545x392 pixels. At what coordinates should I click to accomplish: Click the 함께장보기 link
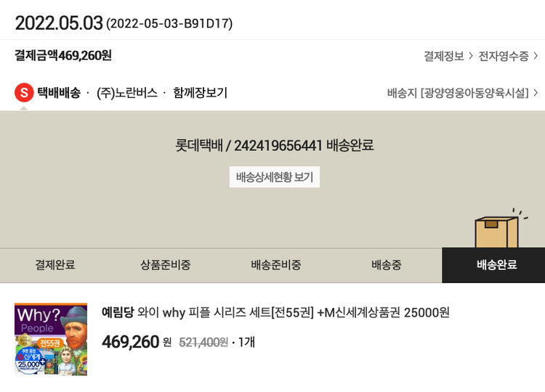click(201, 93)
